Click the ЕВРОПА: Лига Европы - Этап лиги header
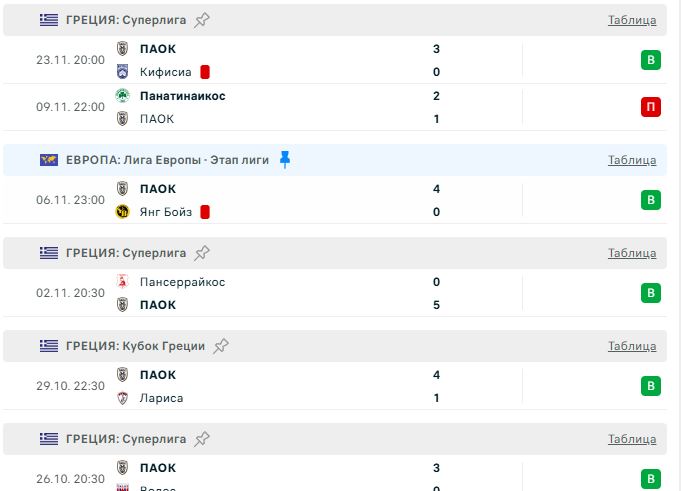The width and height of the screenshot is (681, 491). pyautogui.click(x=168, y=160)
